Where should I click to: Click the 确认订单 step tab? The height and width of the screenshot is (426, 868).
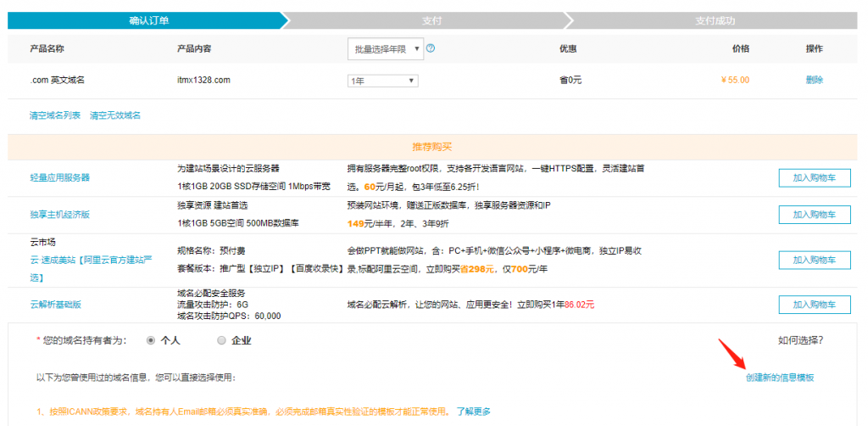[x=144, y=20]
